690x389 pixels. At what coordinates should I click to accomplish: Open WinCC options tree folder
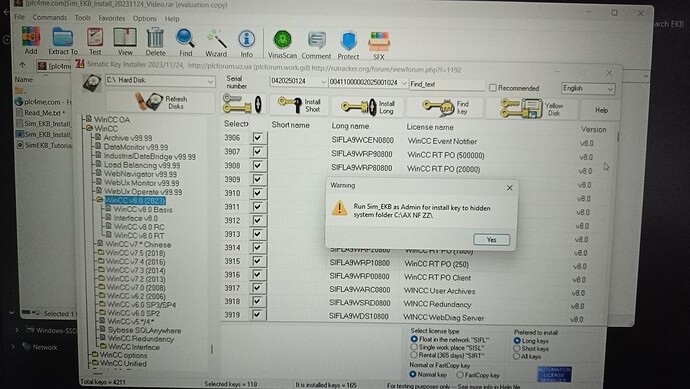(123, 355)
